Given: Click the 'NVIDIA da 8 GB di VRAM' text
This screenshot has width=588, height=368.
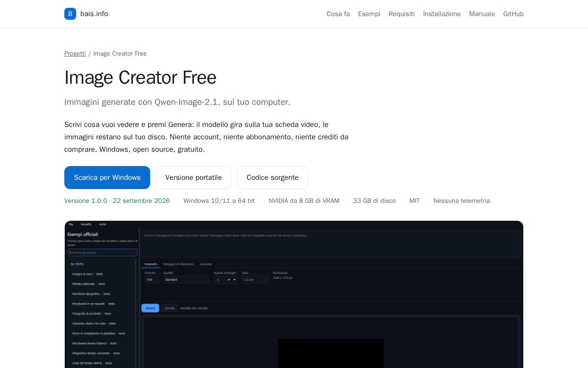Looking at the screenshot, I should point(304,201).
